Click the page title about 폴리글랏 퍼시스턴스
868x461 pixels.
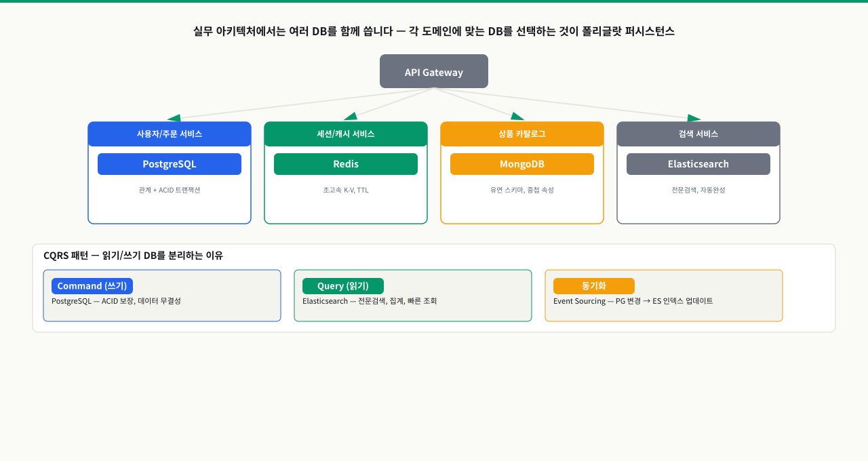tap(434, 31)
